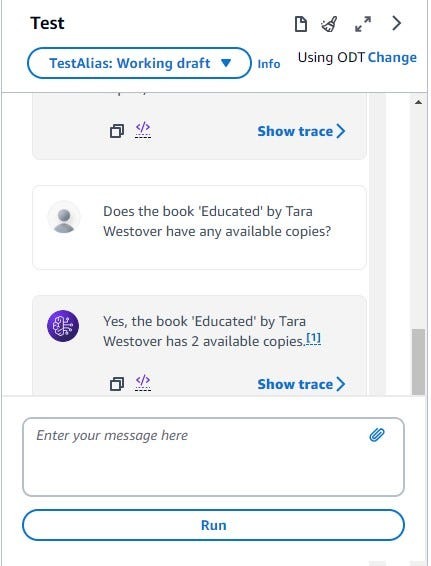Click the scroll up arrow in chat
431x566 pixels.
[418, 102]
